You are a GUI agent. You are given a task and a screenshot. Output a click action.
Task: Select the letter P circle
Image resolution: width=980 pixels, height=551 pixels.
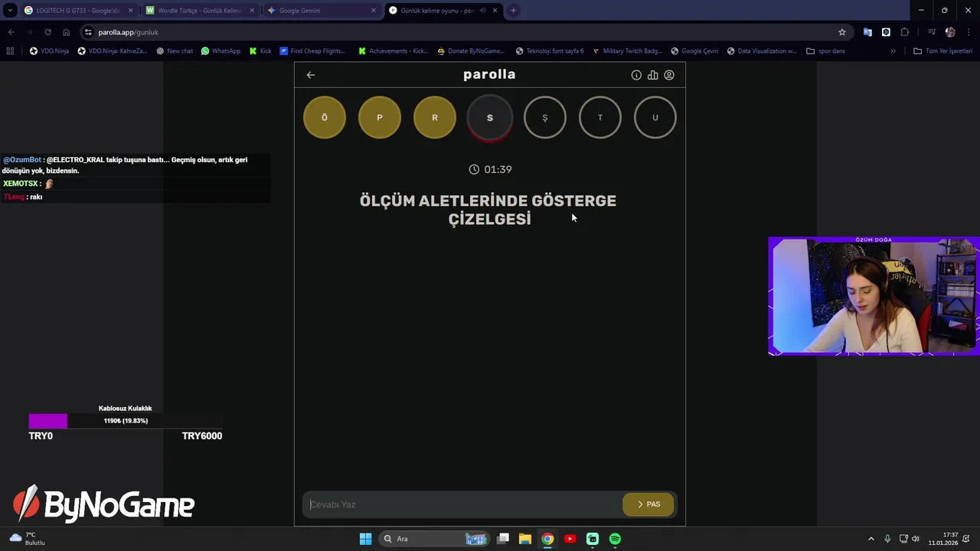(x=380, y=118)
